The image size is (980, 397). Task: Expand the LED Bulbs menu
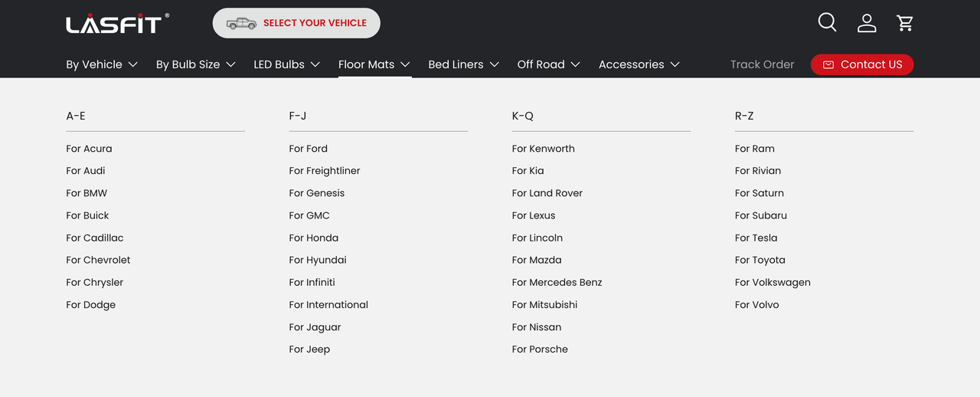(287, 64)
